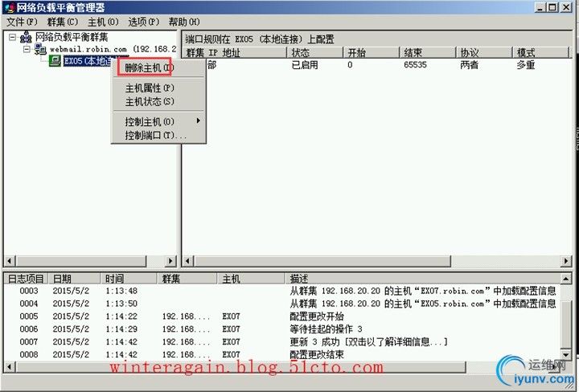
Task: Click port rules pane right scroll arrow
Action: (566, 261)
